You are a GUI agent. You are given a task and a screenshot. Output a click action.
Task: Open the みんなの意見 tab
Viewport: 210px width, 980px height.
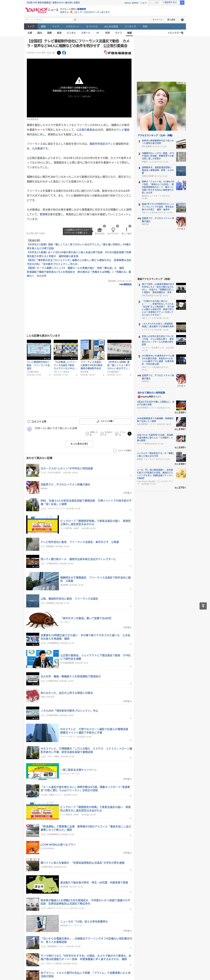(111, 27)
